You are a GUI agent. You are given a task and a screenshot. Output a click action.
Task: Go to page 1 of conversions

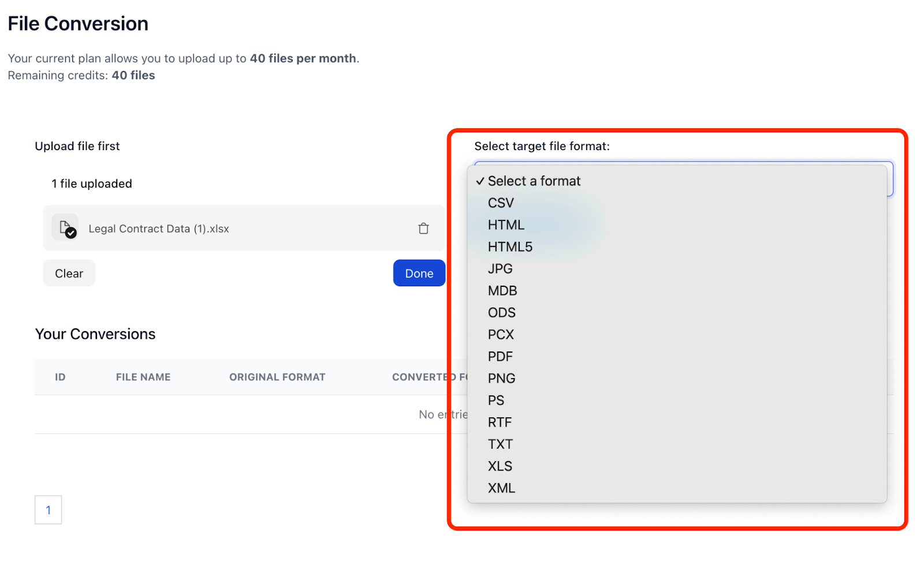point(49,510)
